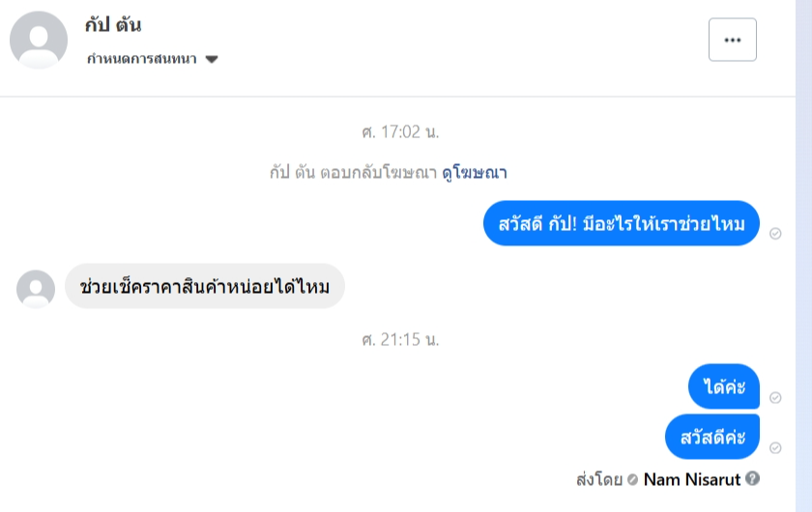This screenshot has width=812, height=512.
Task: Open the three-dot more options menu
Action: (732, 40)
